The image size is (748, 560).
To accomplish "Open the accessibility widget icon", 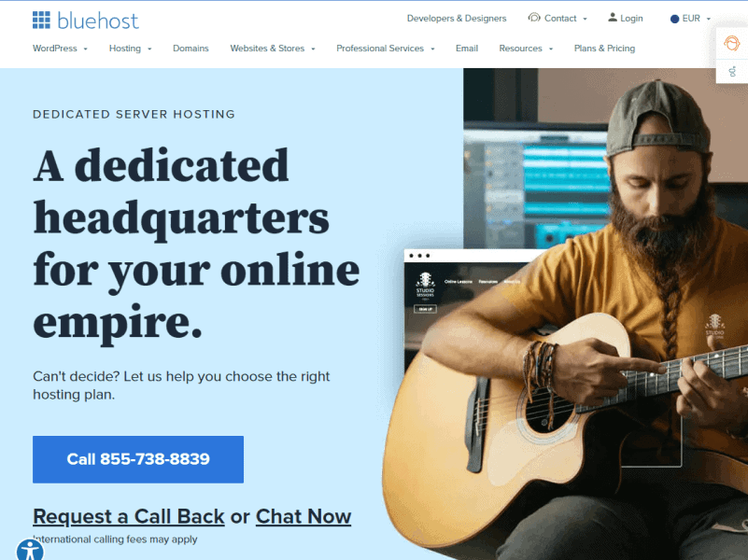I will pos(30,550).
